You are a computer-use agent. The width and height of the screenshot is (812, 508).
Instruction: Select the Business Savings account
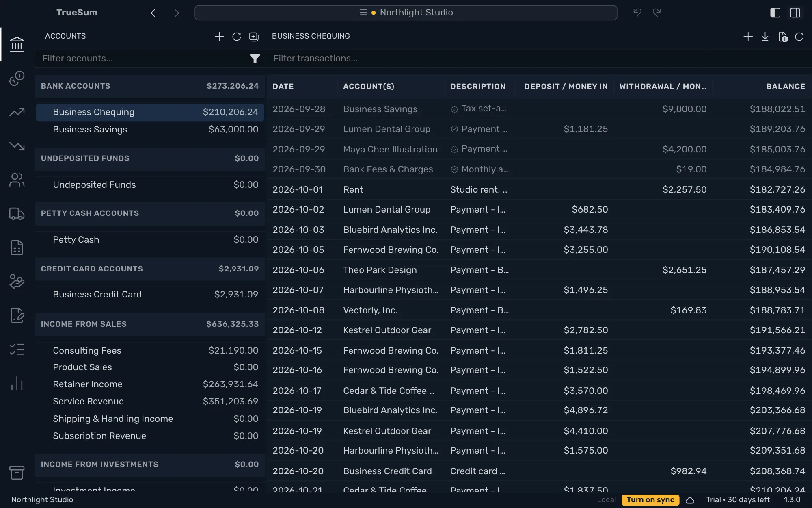pyautogui.click(x=150, y=130)
